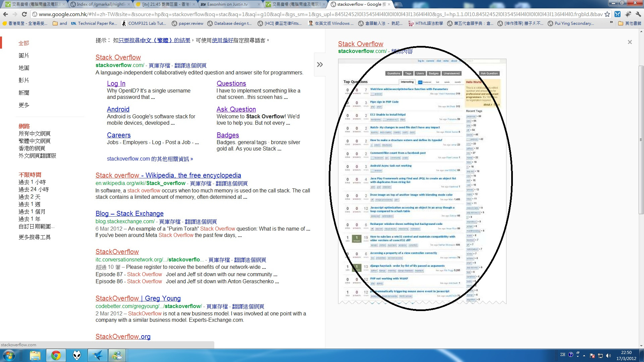Click the Firebug beetle extension icon

[628, 14]
